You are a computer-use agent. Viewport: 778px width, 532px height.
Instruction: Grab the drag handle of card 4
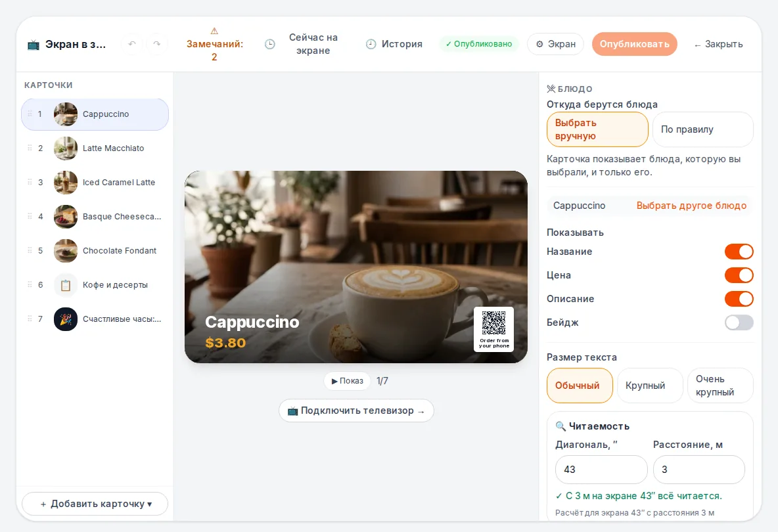30,216
